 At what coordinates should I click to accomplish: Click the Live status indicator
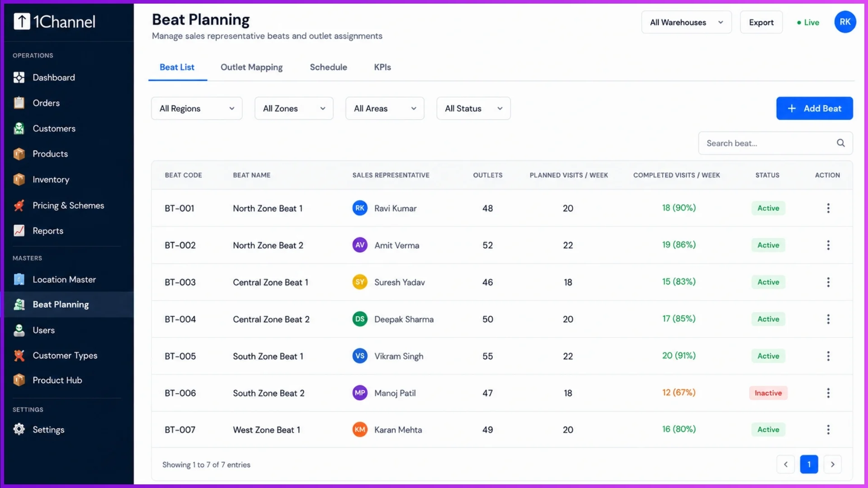808,23
